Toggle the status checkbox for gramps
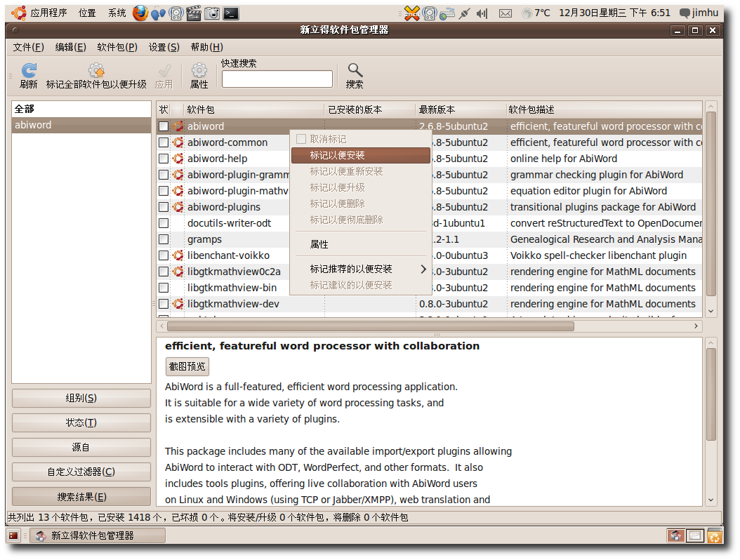 (x=164, y=239)
